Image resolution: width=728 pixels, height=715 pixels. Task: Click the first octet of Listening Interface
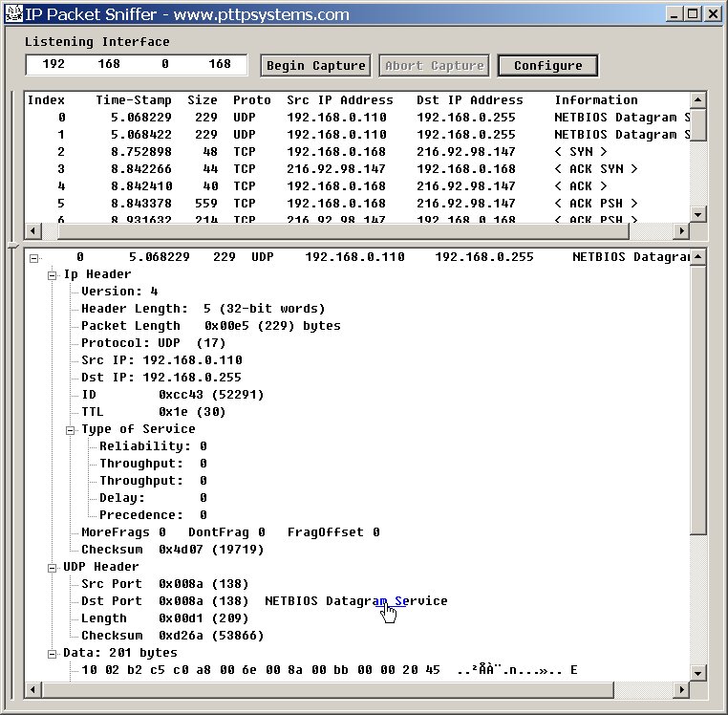pos(54,65)
